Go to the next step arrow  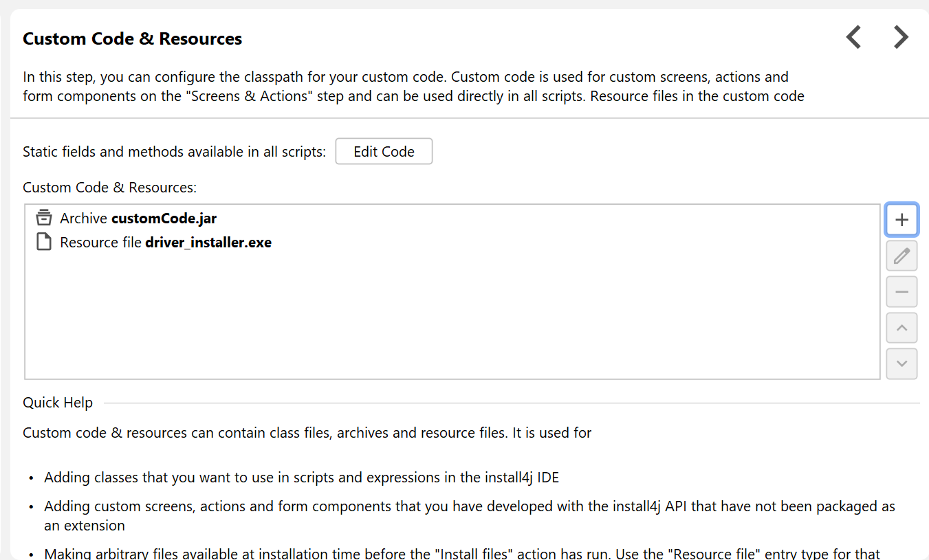[x=901, y=37]
